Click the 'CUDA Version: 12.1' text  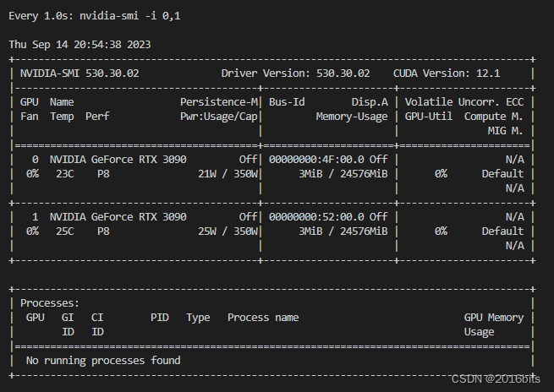pyautogui.click(x=447, y=73)
